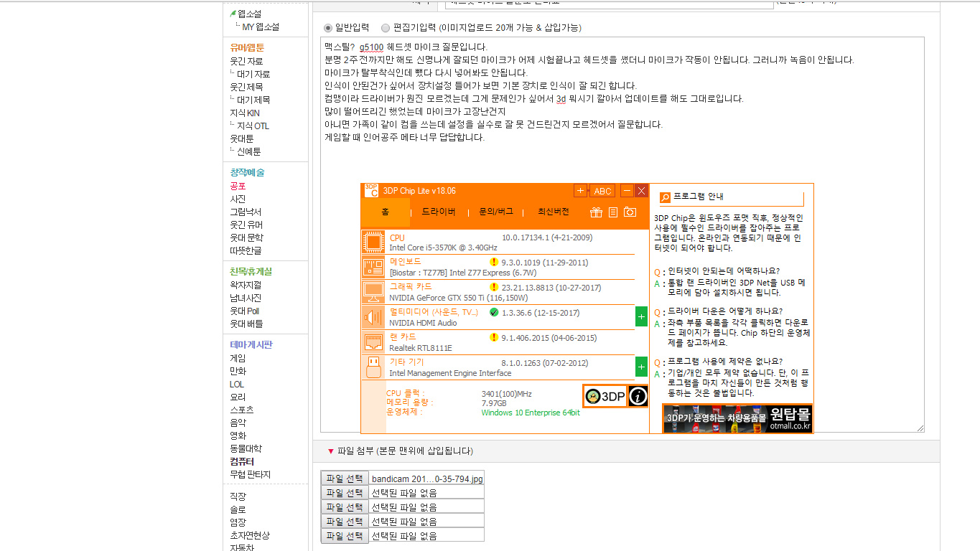Click the camera screenshot icon in 3DP Chip
Screen dimensions: 980x551
coord(630,212)
